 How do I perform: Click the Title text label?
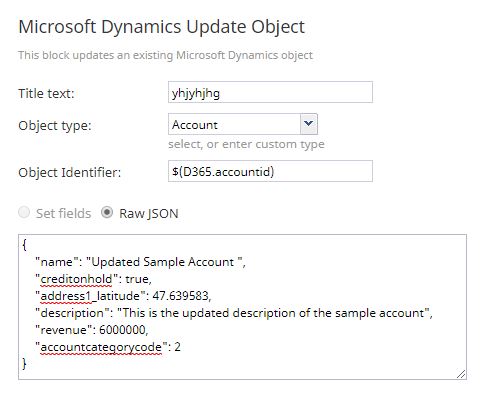pos(46,93)
